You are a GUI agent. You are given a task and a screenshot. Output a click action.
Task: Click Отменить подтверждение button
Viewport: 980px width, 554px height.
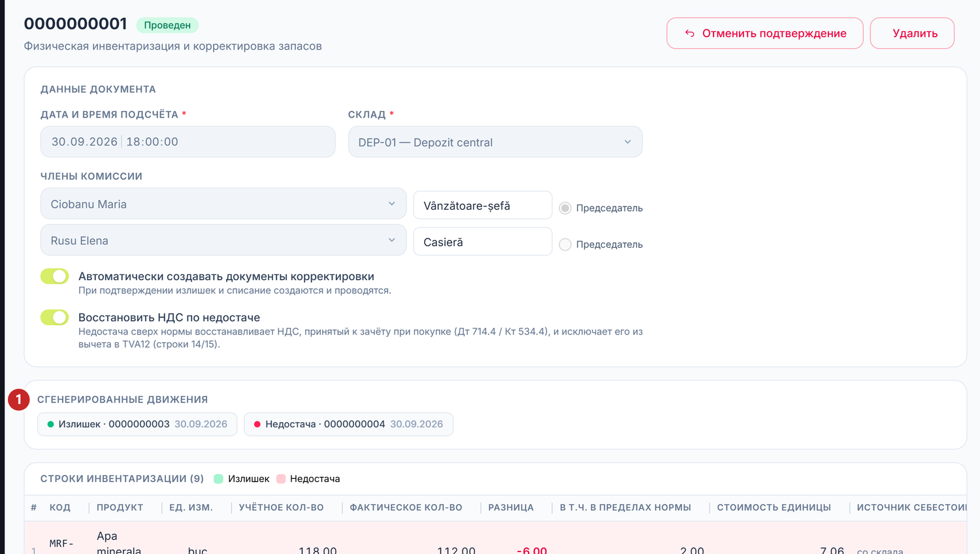765,33
